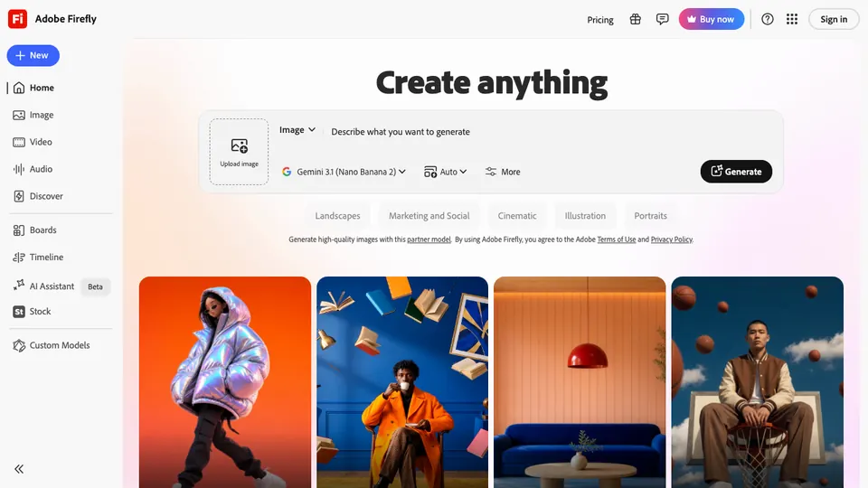Open the Gemini 3.1 model dropdown
The width and height of the screenshot is (868, 488).
click(x=344, y=172)
